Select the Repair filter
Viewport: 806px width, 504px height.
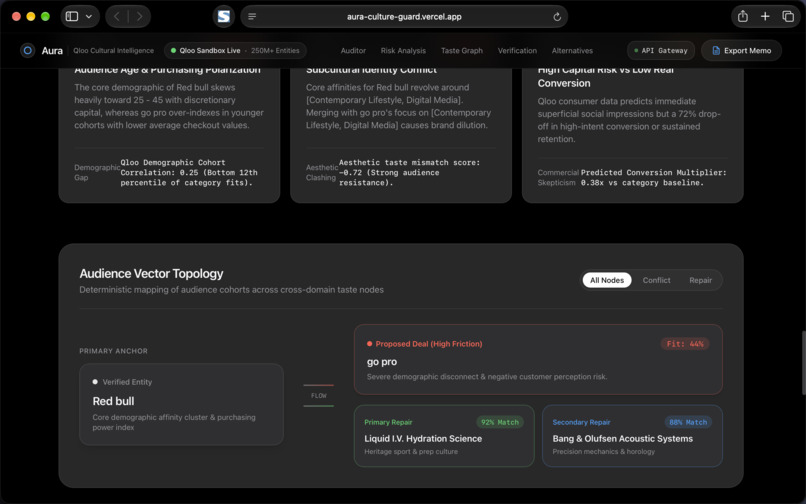click(700, 280)
